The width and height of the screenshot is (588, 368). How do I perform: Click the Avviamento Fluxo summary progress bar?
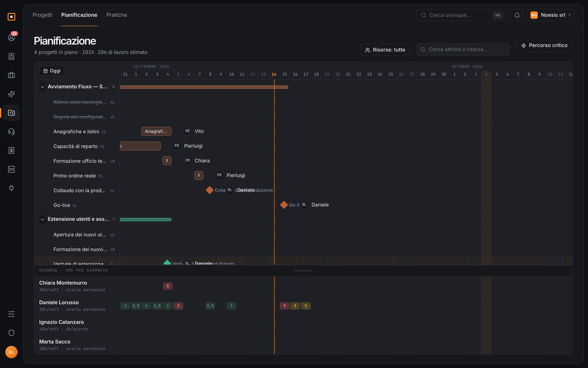[x=204, y=87]
